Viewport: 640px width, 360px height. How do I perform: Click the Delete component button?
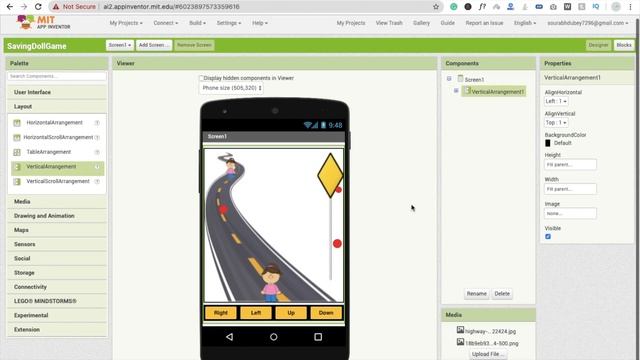[x=502, y=293]
